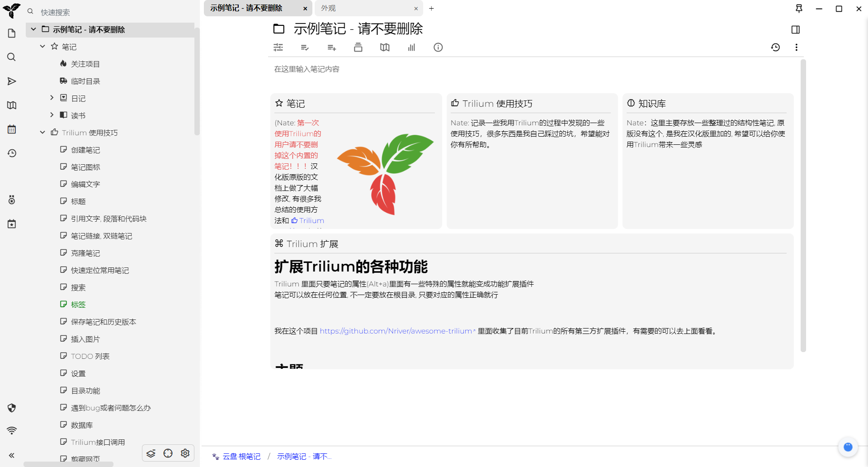The height and width of the screenshot is (467, 868).
Task: Open the three-dot note actions menu
Action: pyautogui.click(x=796, y=48)
